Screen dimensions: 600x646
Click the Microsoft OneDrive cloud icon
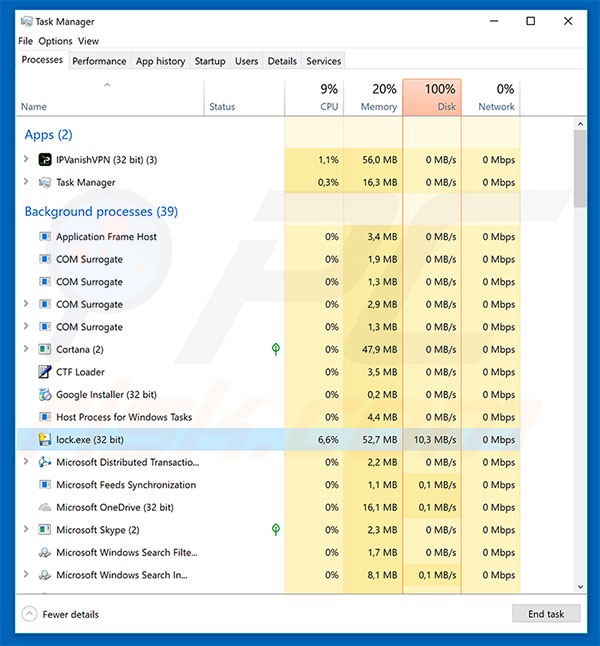[x=45, y=508]
